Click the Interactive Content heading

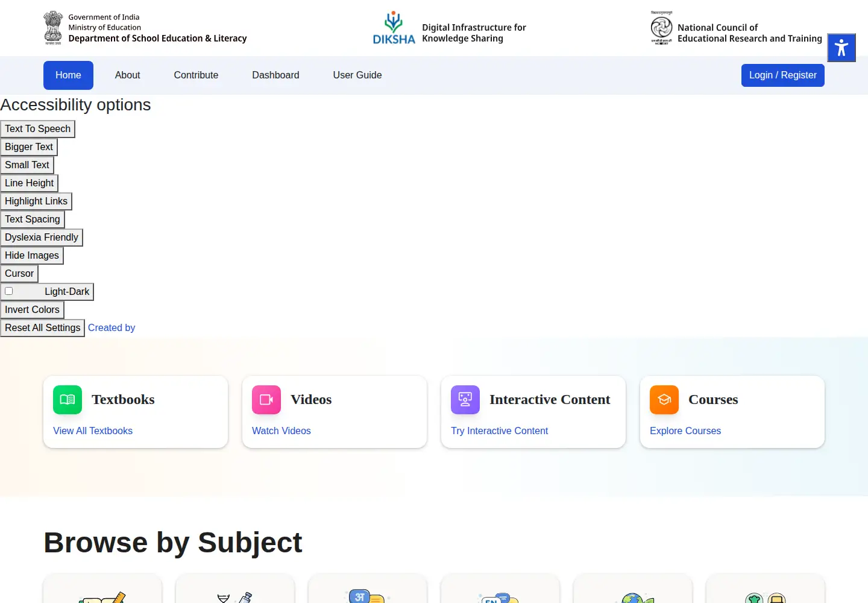coord(550,400)
